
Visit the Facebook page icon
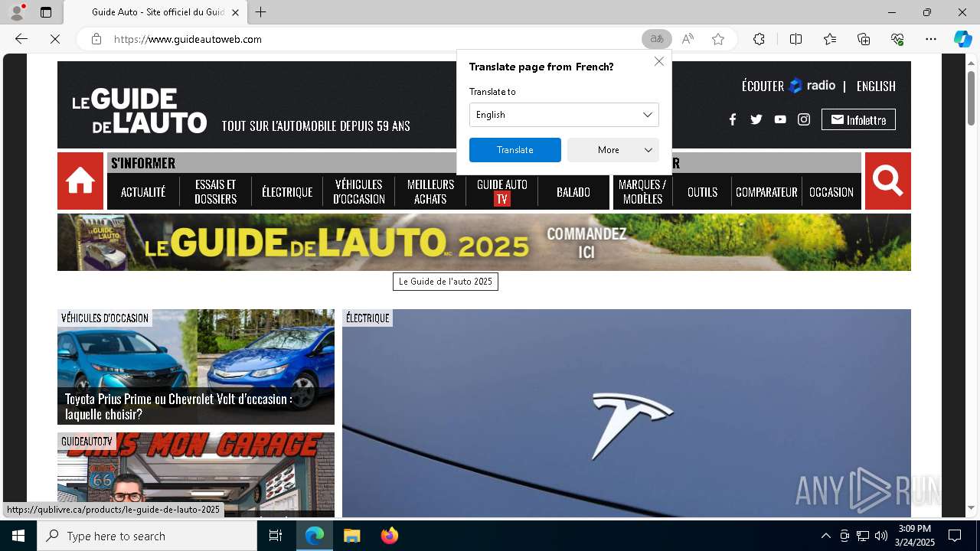[x=733, y=119]
